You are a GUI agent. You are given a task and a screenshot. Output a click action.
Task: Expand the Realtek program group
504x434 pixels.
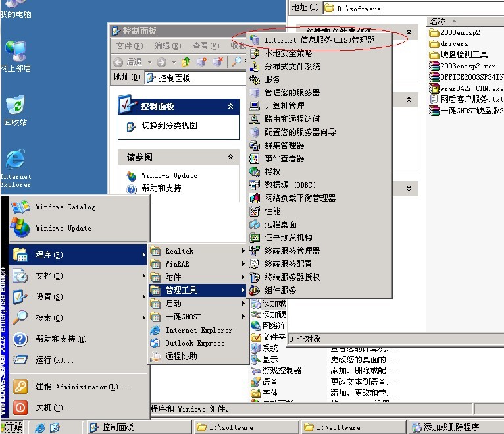[x=197, y=251]
